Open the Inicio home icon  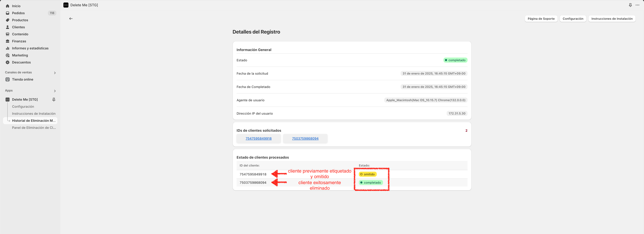pos(8,6)
